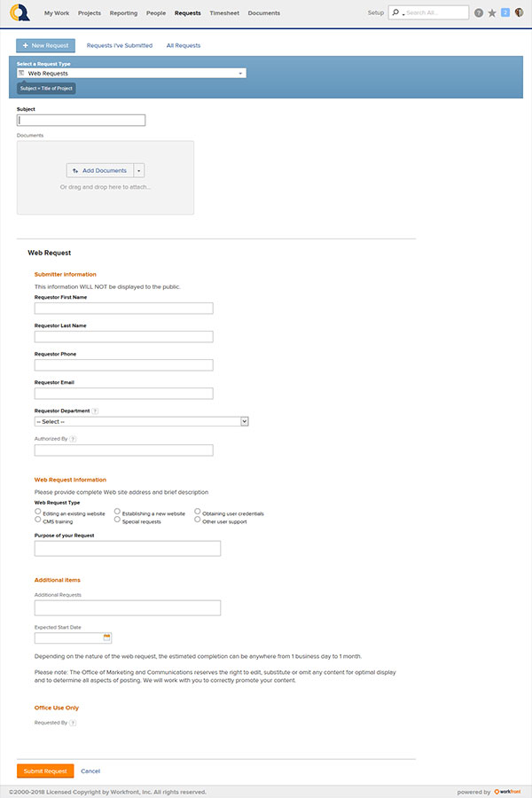Screen dimensions: 532x798
Task: Open the People section
Action: tap(156, 13)
